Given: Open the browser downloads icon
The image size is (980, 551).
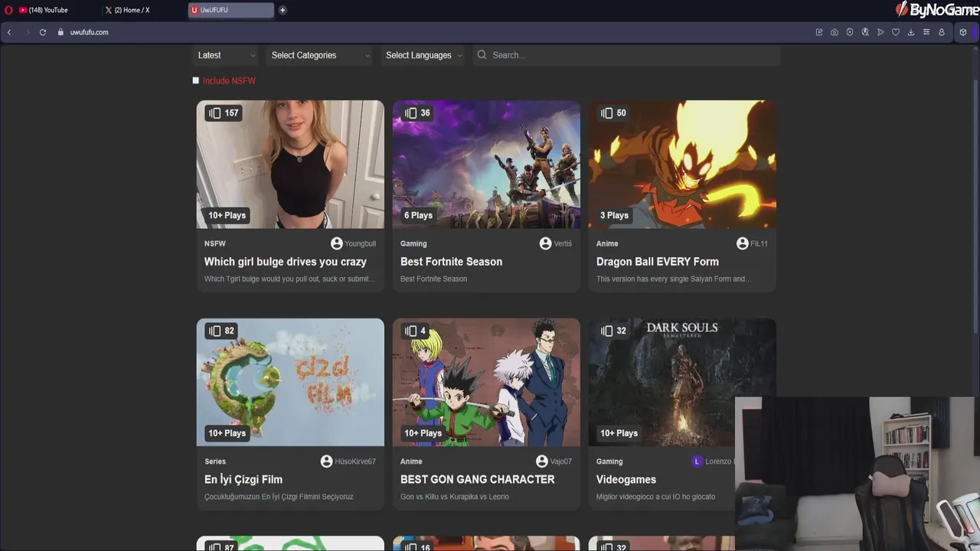Looking at the screenshot, I should (911, 32).
